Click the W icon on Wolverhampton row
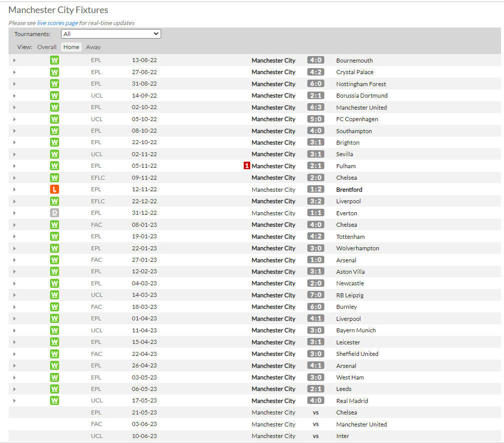The image size is (504, 443). (55, 248)
